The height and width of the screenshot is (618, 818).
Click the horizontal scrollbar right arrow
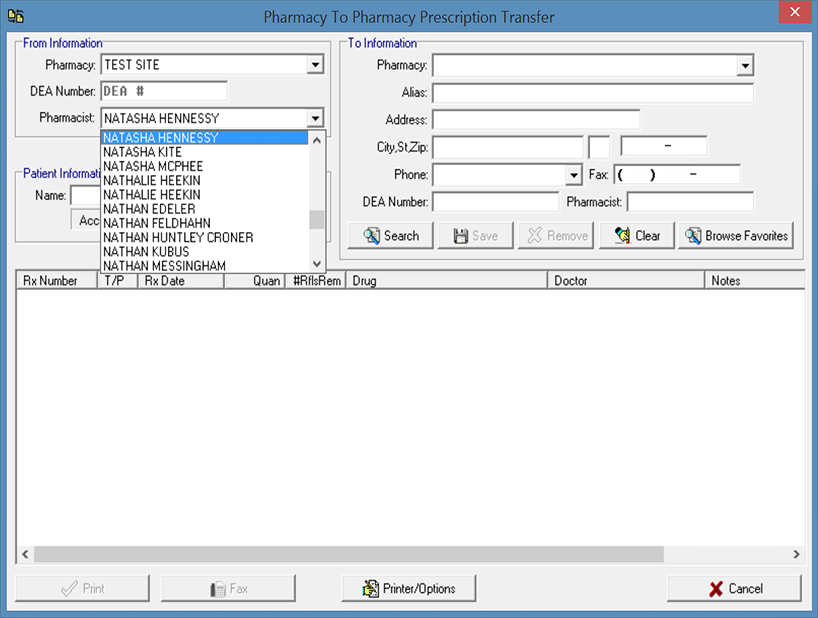(x=796, y=554)
